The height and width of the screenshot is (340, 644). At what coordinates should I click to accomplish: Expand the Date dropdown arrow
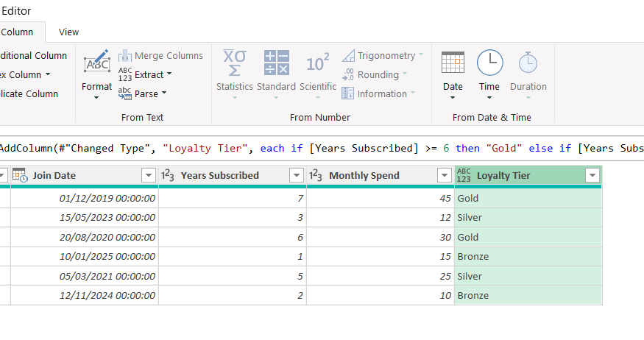click(453, 98)
